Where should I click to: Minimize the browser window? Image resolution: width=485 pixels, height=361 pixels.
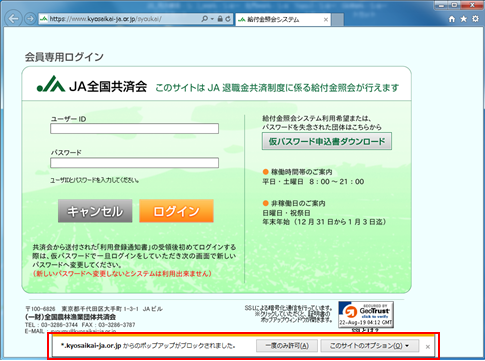[442, 5]
